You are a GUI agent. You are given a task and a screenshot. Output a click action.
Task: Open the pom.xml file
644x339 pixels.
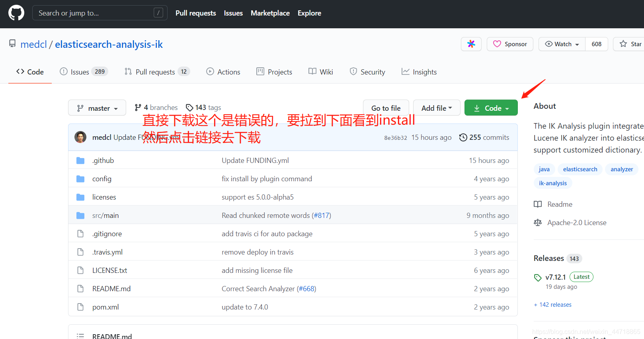pos(105,307)
